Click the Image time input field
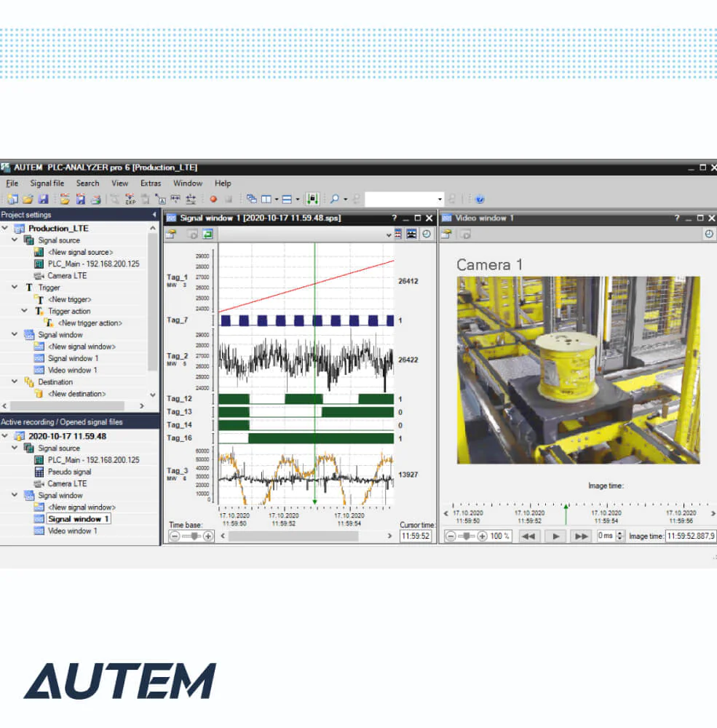717x728 pixels. [691, 537]
